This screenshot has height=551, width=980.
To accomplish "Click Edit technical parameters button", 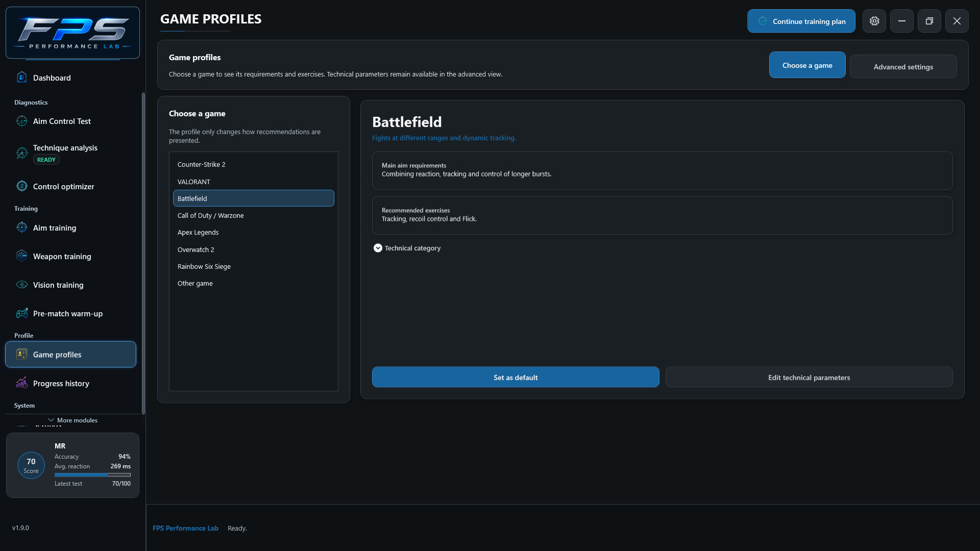I will pyautogui.click(x=809, y=377).
